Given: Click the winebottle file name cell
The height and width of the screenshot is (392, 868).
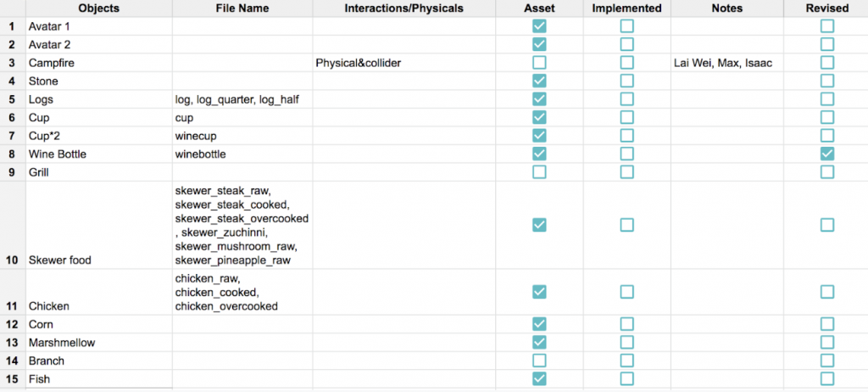Looking at the screenshot, I should click(242, 154).
